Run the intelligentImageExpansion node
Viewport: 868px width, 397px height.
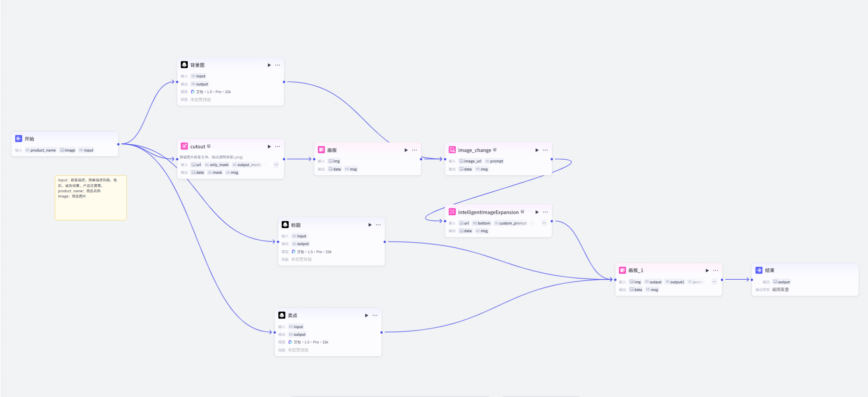pos(537,212)
